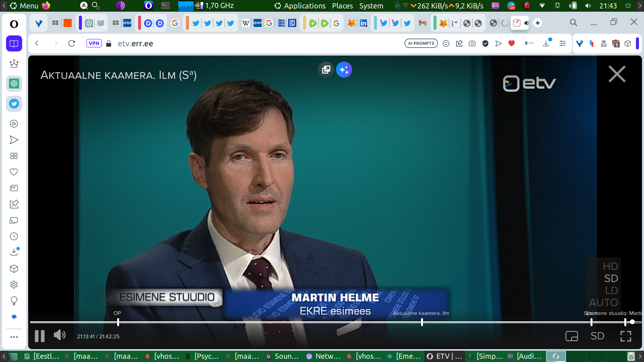Image resolution: width=644 pixels, height=362 pixels.
Task: Enter fullscreen video mode
Action: 625,336
